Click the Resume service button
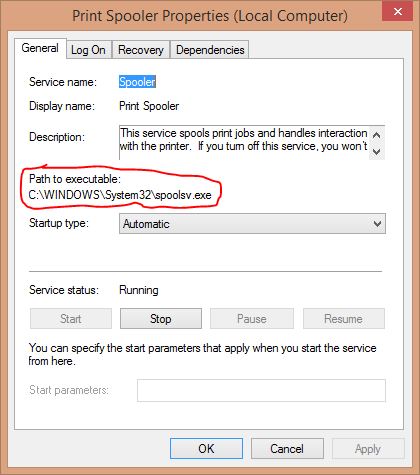Image resolution: width=420 pixels, height=475 pixels. point(344,319)
